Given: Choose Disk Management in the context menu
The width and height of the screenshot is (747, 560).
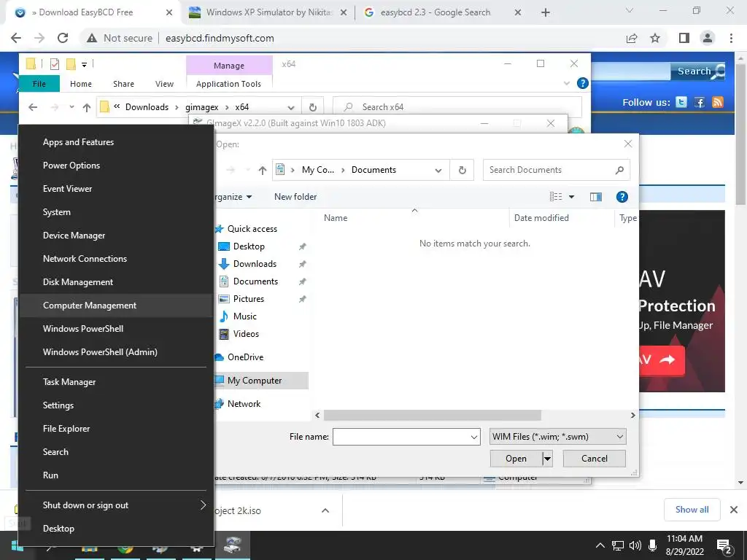Looking at the screenshot, I should (x=116, y=282).
